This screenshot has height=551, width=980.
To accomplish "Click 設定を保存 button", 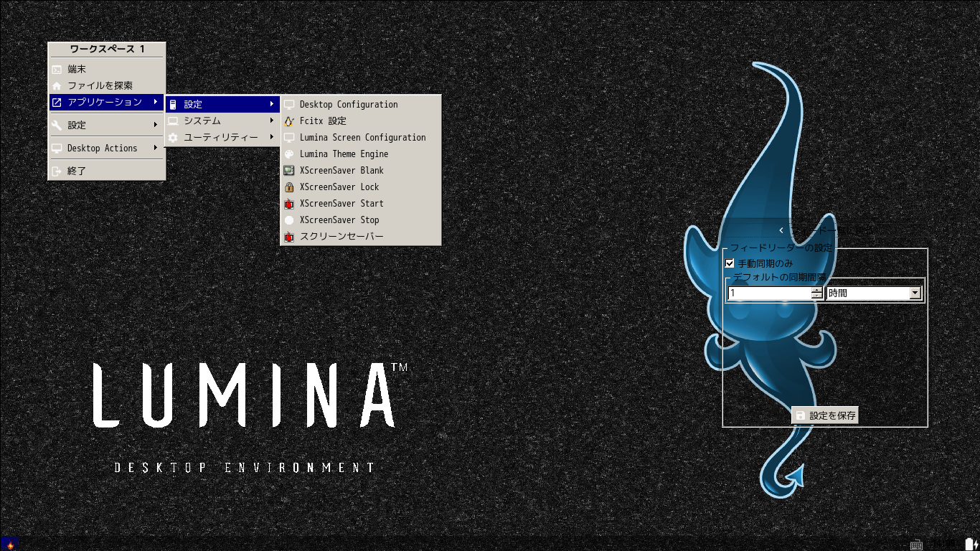I will click(825, 415).
